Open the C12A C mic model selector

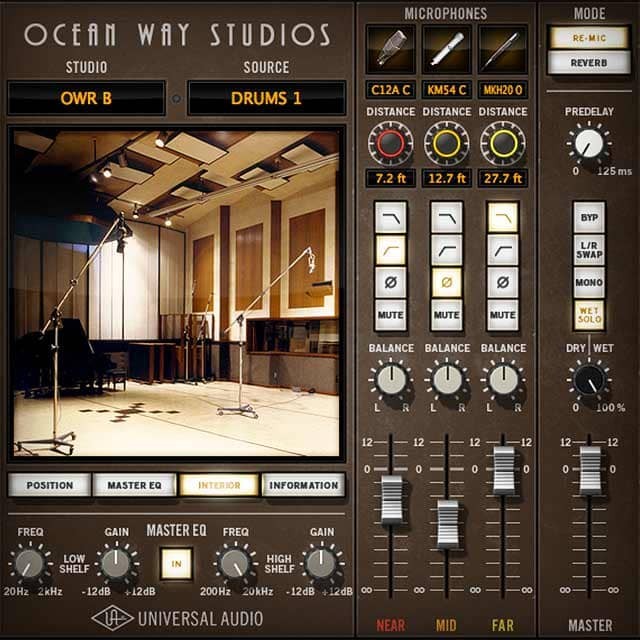[390, 91]
